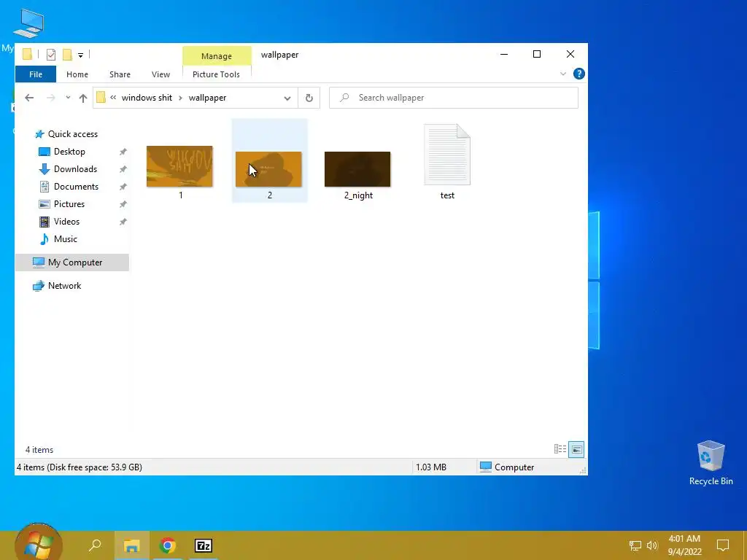This screenshot has height=560, width=747.
Task: Switch to Details view layout
Action: (x=560, y=449)
